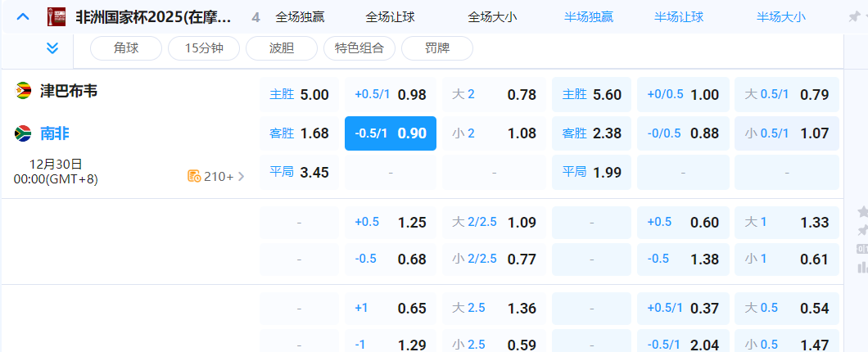Select half-time handicap -0.5/1 at 2.04
The image size is (868, 352).
[683, 342]
